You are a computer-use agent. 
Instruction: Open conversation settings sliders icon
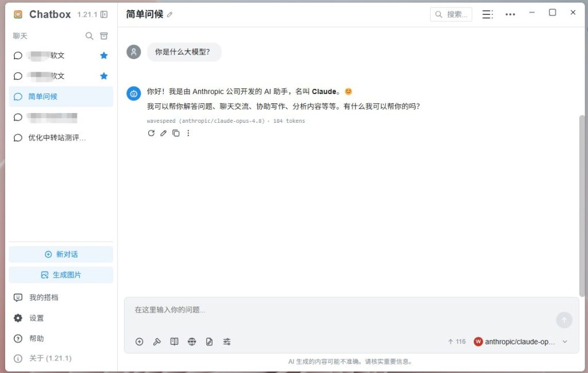point(227,341)
